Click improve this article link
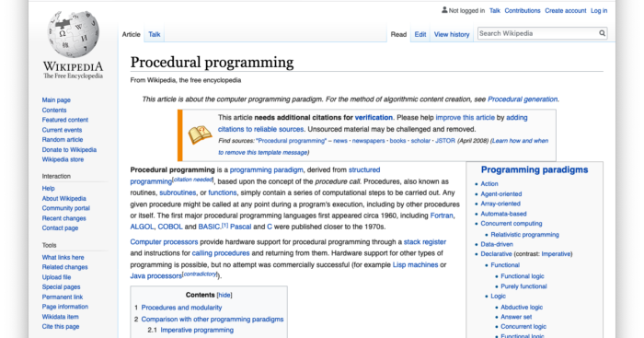The image size is (644, 338). tap(465, 118)
